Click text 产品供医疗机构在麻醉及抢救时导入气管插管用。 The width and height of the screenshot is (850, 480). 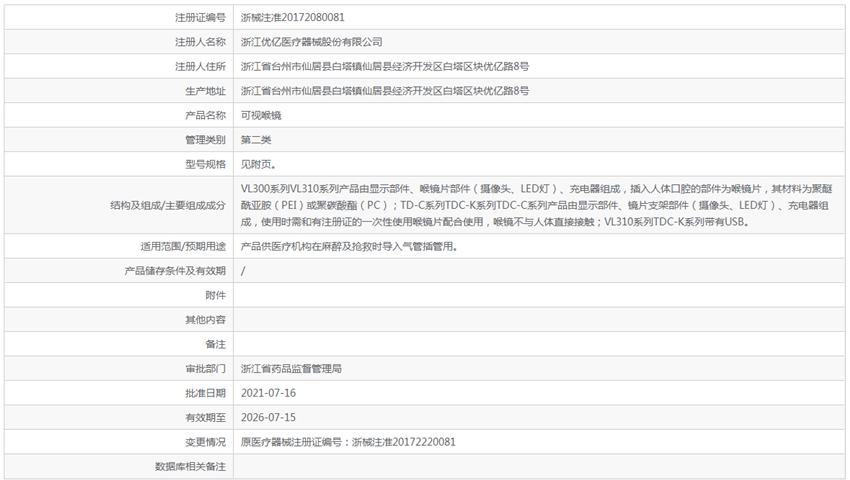[351, 246]
